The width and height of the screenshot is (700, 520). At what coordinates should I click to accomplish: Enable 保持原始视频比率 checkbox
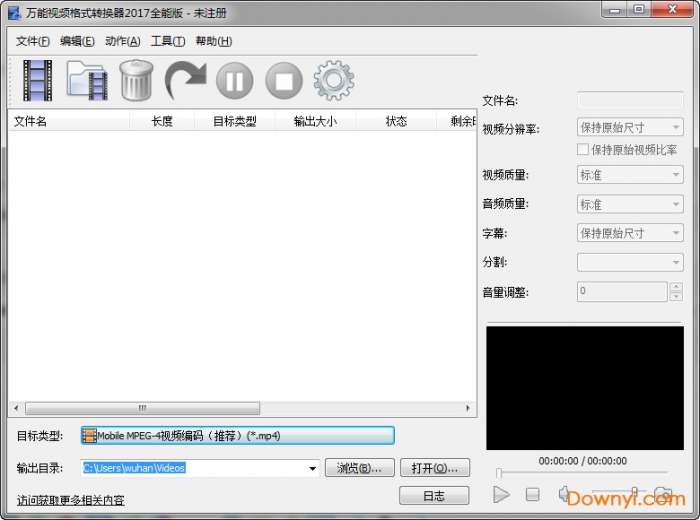tap(583, 150)
